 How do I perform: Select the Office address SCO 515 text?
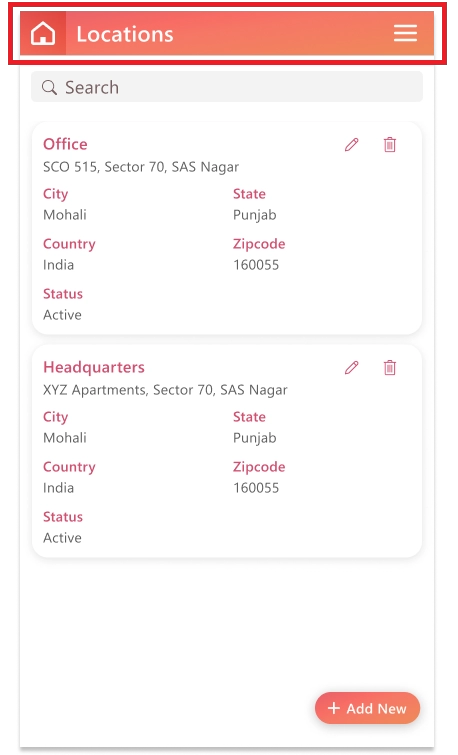coord(141,167)
